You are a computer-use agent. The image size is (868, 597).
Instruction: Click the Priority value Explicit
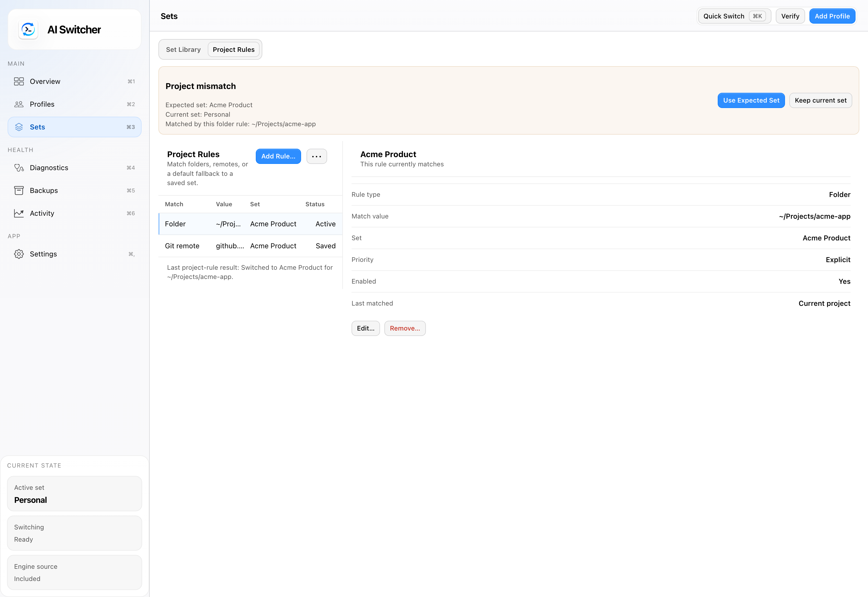click(x=838, y=260)
